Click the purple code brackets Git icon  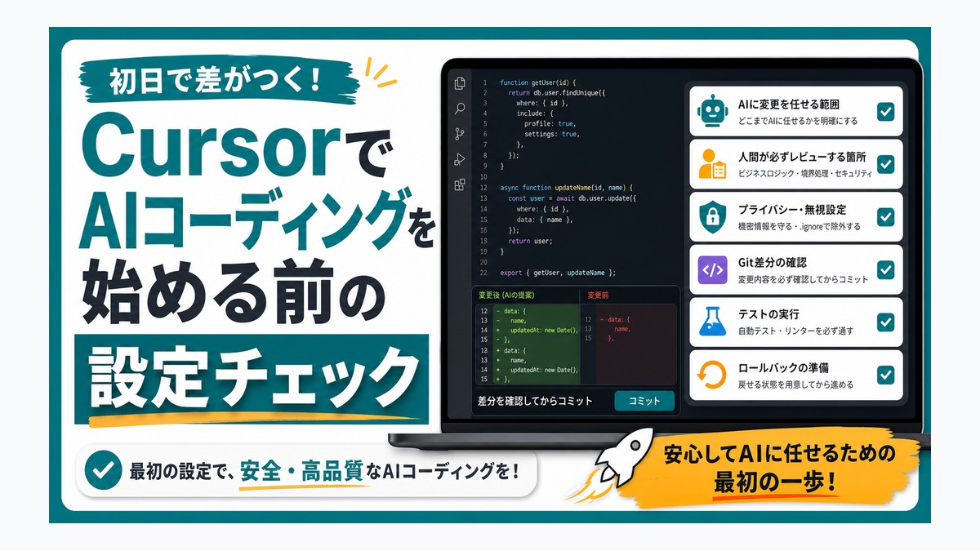click(713, 269)
